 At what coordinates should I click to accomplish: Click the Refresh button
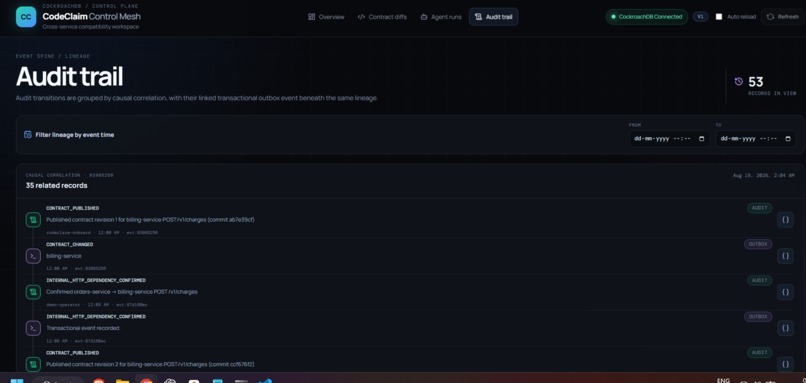783,17
